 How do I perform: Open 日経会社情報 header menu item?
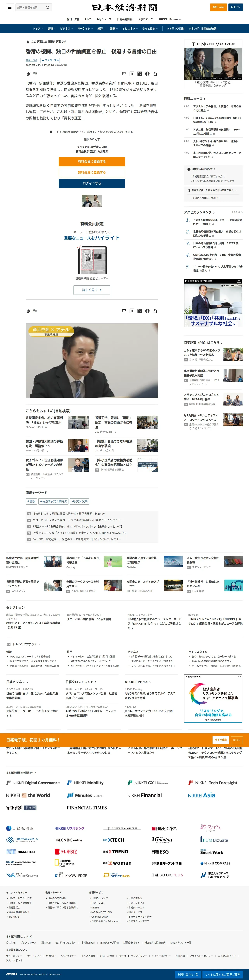click(x=124, y=19)
